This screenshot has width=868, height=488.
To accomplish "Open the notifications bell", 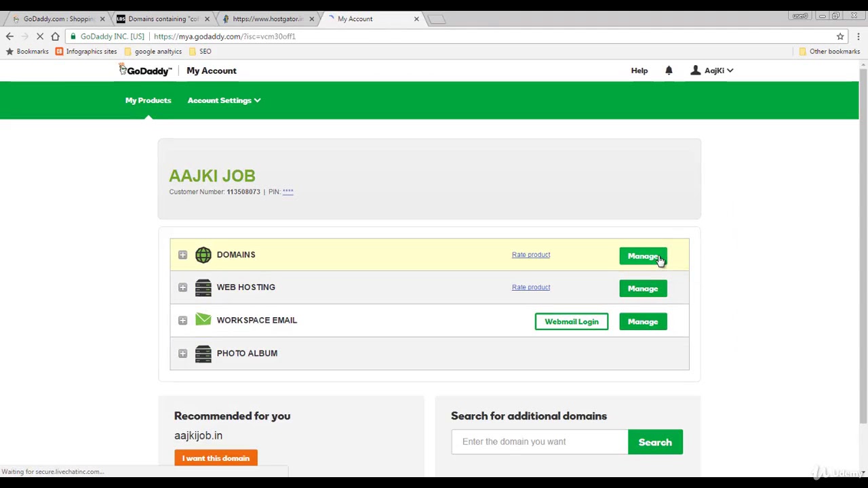I will pyautogui.click(x=669, y=70).
